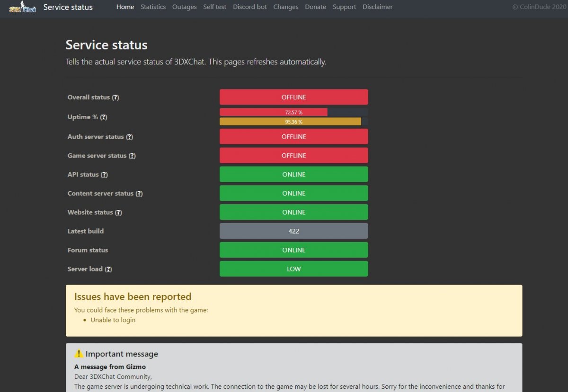
Task: Navigate to the Statistics page
Action: 153,7
